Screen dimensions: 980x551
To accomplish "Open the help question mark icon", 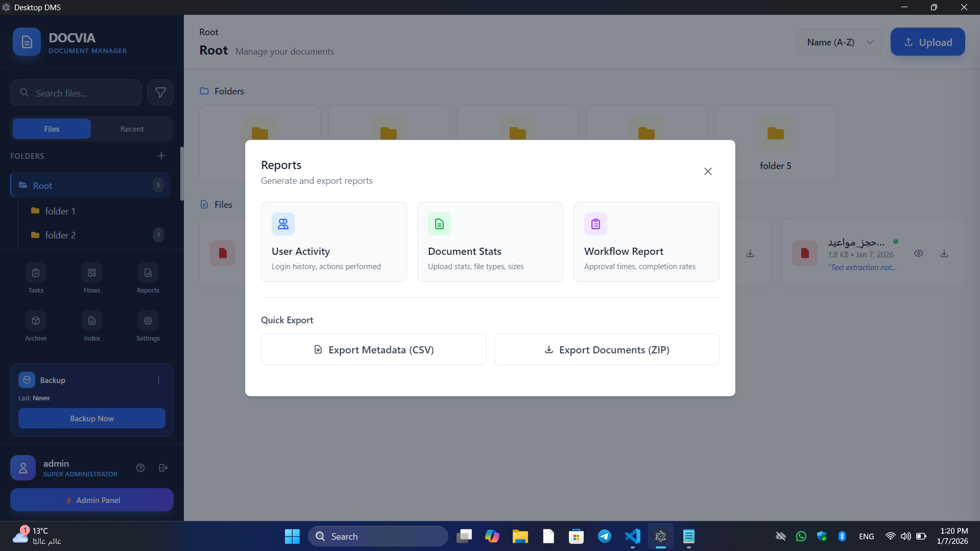I will (x=140, y=468).
